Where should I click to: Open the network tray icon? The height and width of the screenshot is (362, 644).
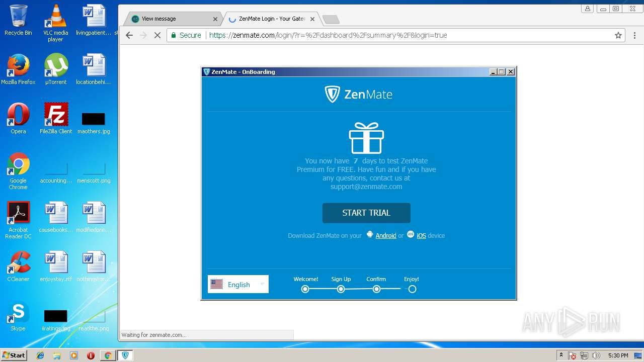584,355
